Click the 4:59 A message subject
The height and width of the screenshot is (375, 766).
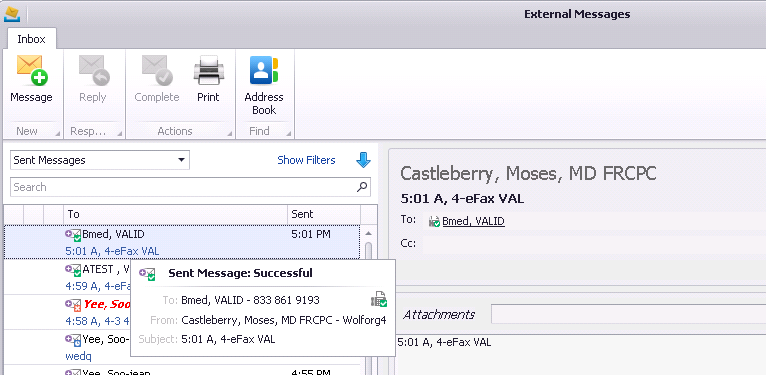click(97, 287)
